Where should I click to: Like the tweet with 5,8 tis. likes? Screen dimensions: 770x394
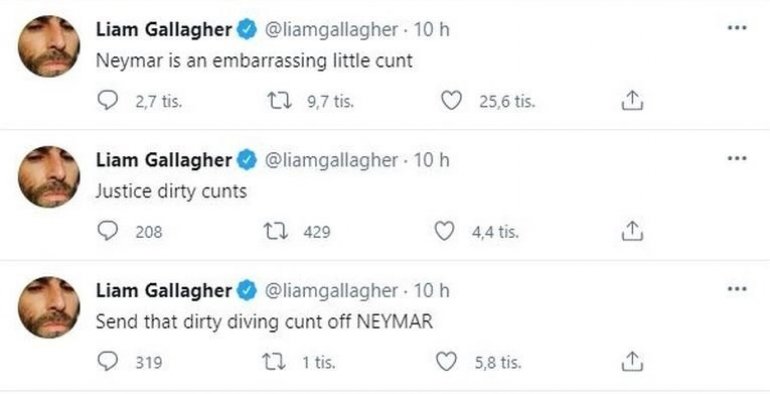pyautogui.click(x=446, y=362)
